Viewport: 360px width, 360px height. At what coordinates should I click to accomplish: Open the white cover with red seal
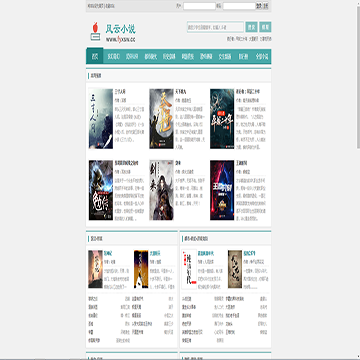[189, 269]
